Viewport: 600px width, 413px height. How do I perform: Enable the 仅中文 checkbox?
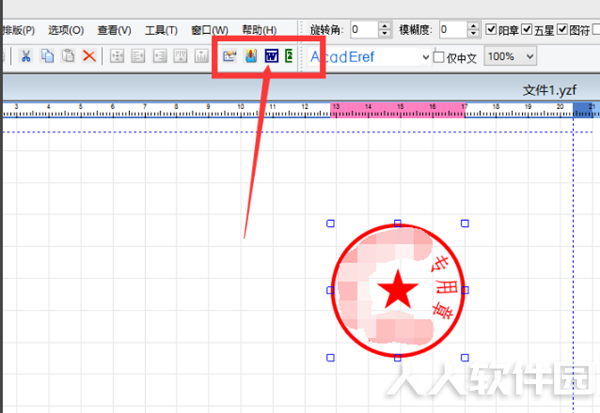tap(439, 57)
